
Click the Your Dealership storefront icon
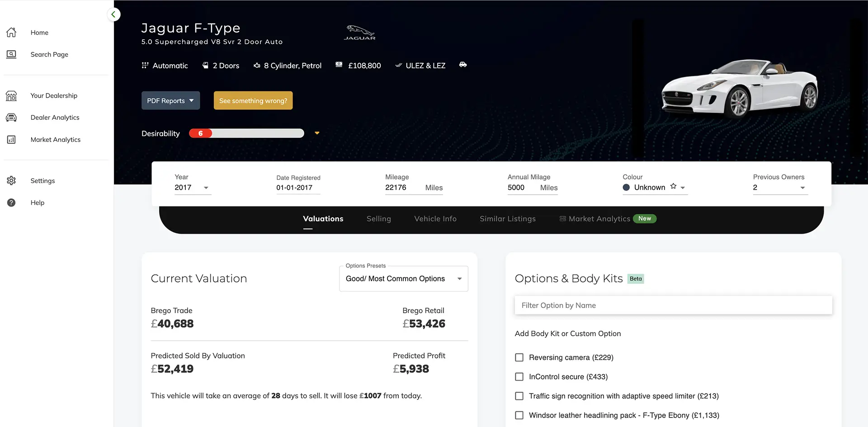coord(11,96)
